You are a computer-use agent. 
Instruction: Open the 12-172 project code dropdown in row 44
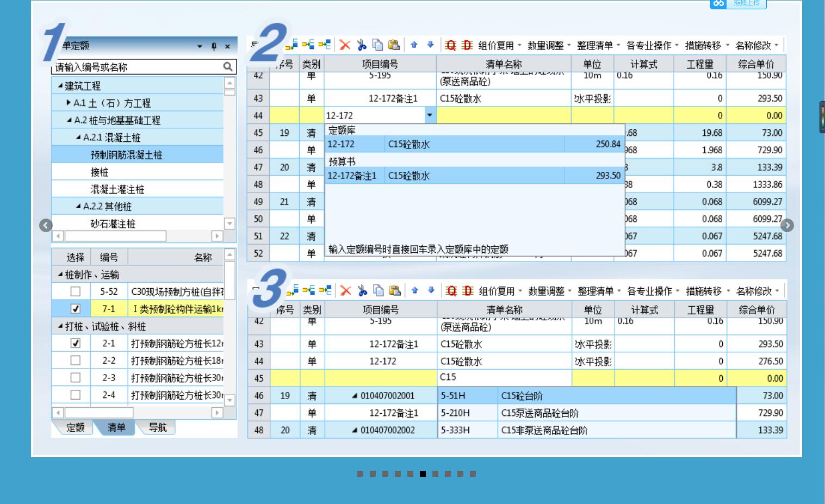430,115
